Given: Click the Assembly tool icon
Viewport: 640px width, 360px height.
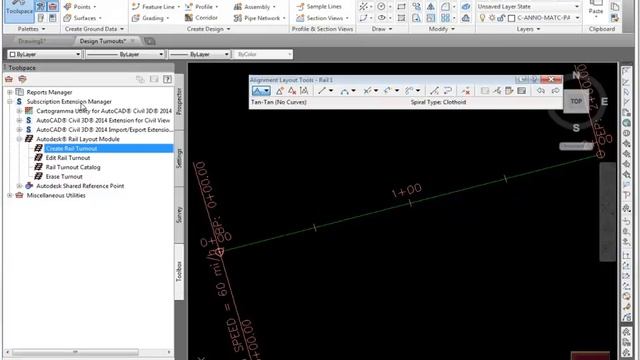Looking at the screenshot, I should (x=238, y=7).
